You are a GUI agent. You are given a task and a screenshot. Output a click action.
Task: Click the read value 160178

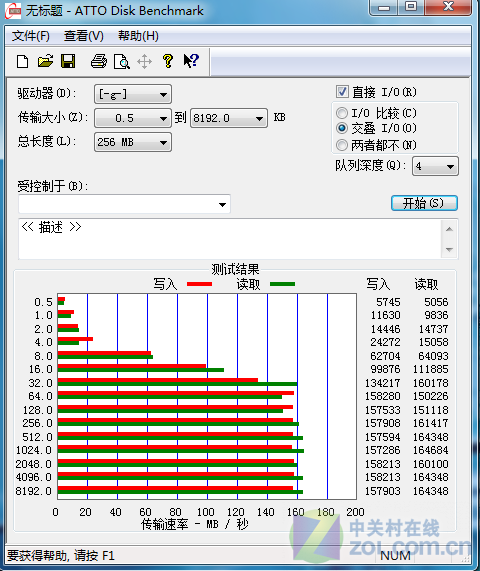pos(430,383)
